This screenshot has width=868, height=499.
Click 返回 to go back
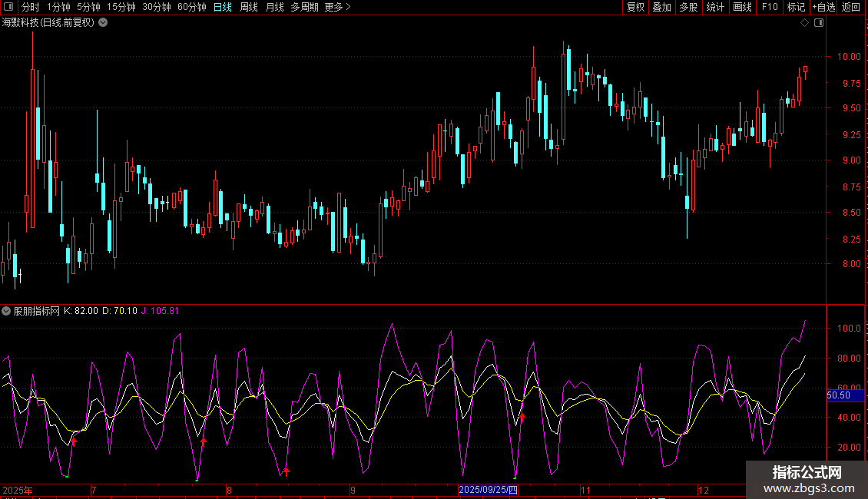pos(851,8)
